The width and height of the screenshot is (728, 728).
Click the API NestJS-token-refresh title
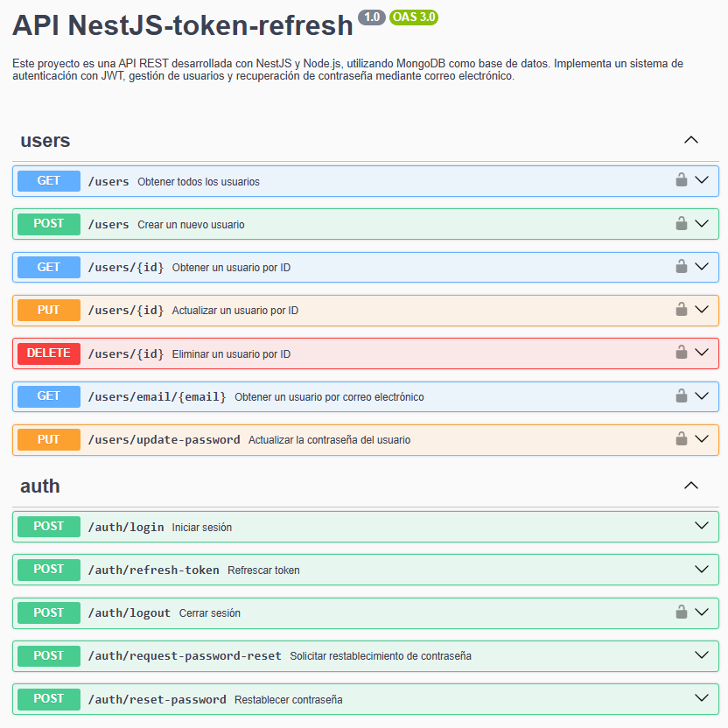[183, 25]
